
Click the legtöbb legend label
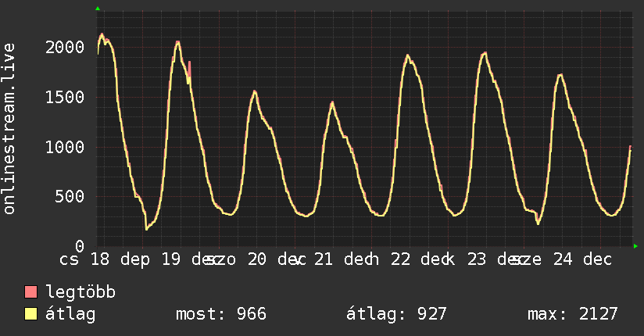[x=80, y=292]
